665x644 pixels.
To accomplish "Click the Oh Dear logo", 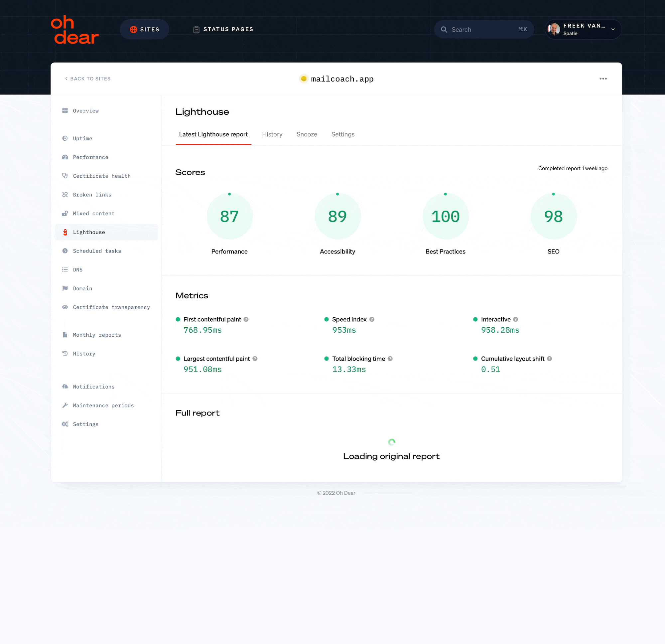I will [74, 30].
